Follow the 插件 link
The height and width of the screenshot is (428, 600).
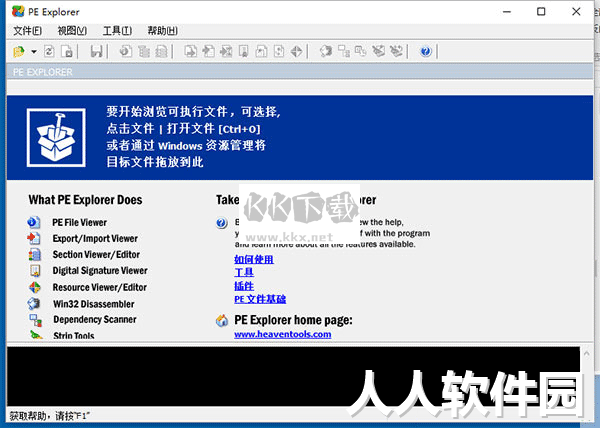(244, 286)
